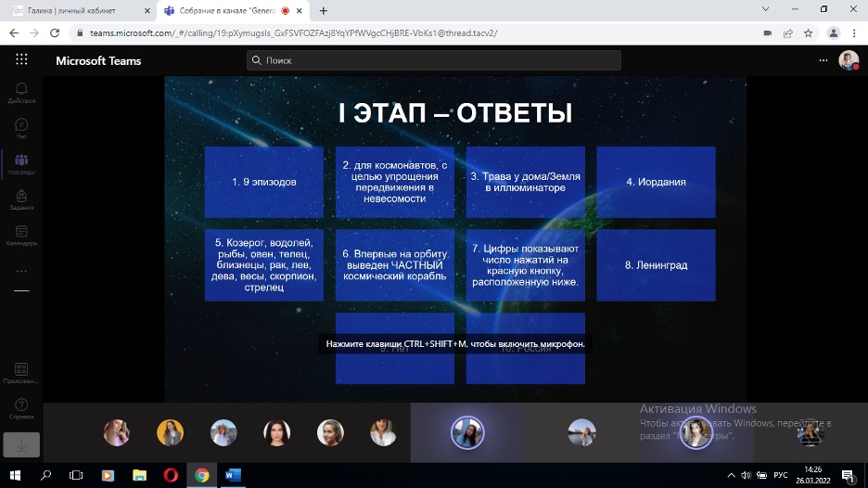Expand more apps ellipsis in left sidebar

coord(21,271)
